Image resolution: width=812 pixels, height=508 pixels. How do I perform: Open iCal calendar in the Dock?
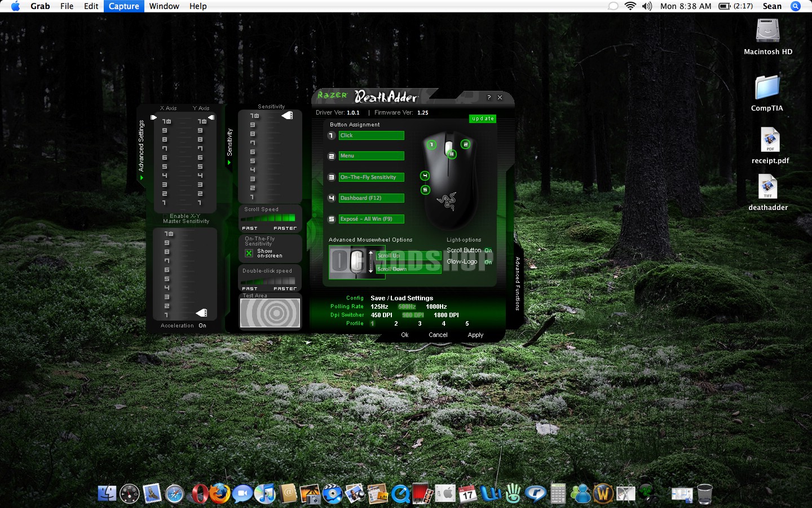[467, 494]
